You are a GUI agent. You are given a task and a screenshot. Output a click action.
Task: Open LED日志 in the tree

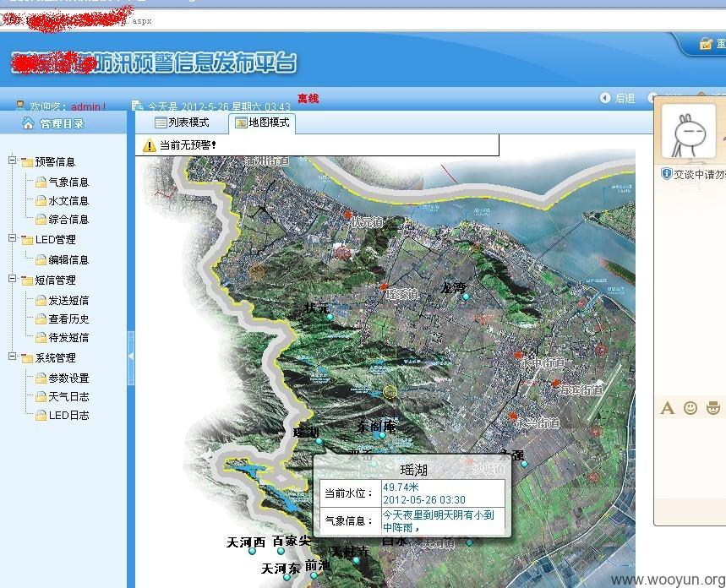point(68,416)
